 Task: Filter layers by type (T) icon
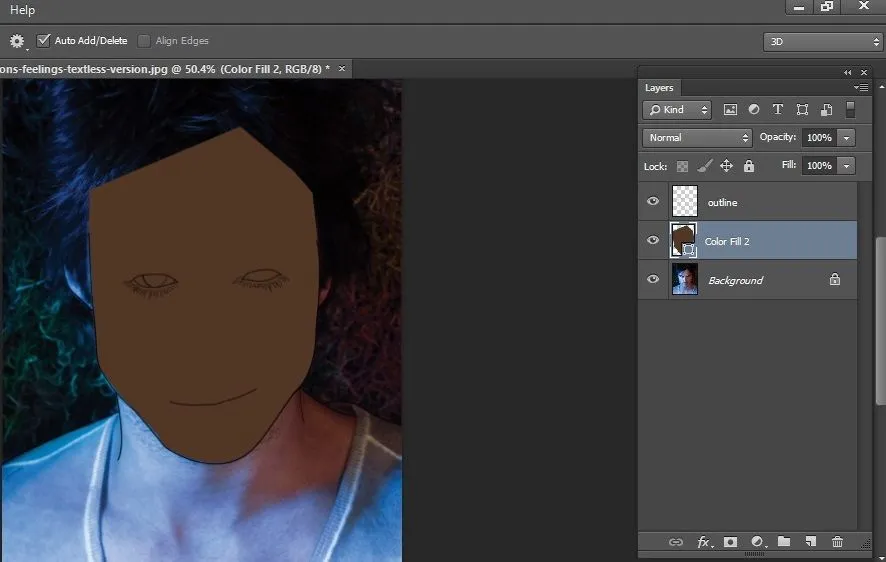(x=778, y=110)
